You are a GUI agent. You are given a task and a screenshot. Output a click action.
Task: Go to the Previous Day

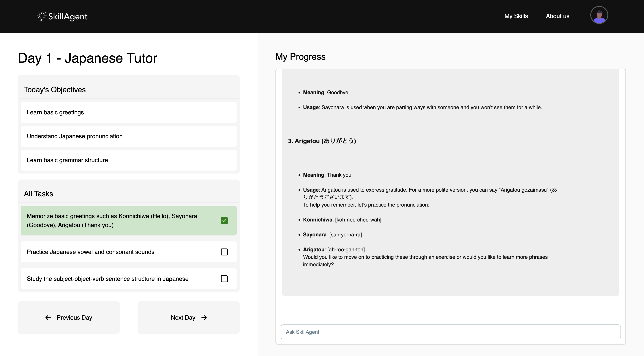coord(69,317)
